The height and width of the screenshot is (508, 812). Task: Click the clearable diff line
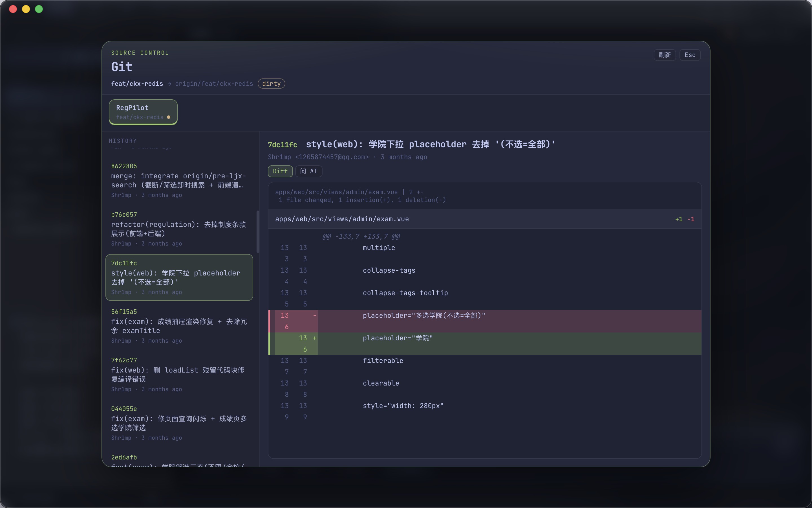click(x=484, y=389)
